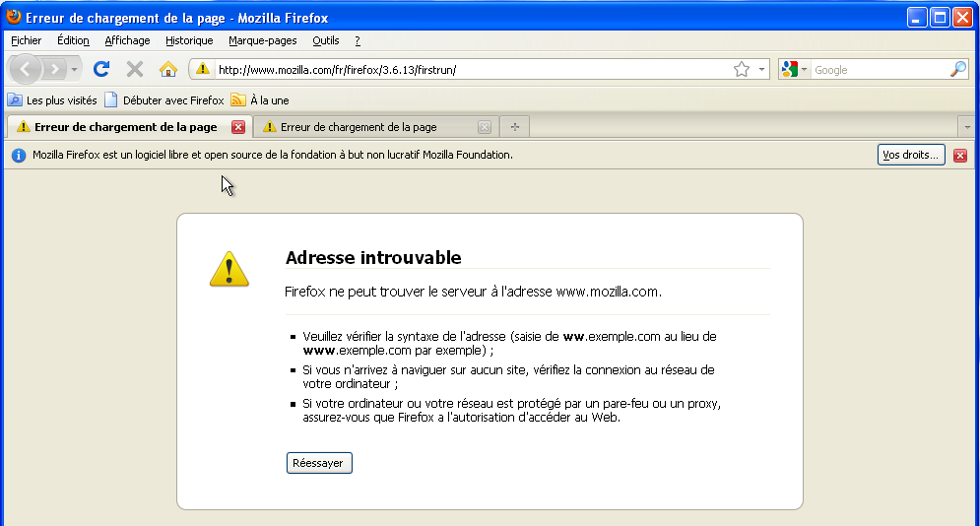The image size is (980, 526).
Task: Click the 'Vos droits...' button
Action: (x=910, y=155)
